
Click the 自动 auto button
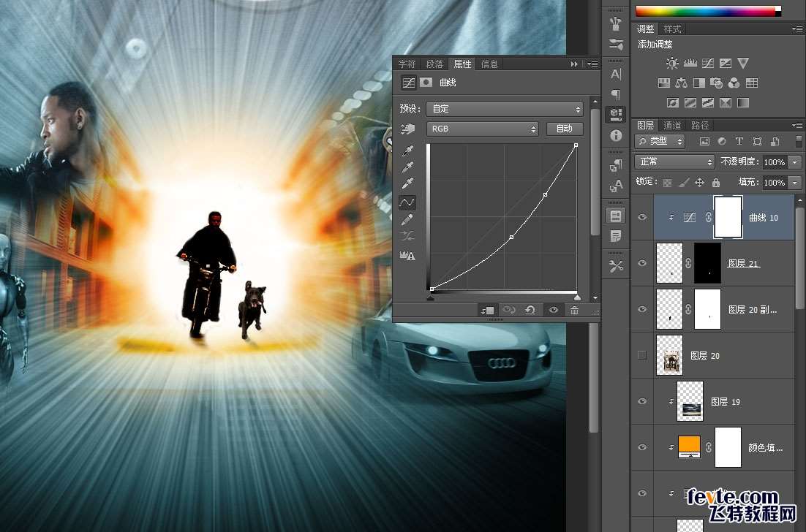click(565, 129)
